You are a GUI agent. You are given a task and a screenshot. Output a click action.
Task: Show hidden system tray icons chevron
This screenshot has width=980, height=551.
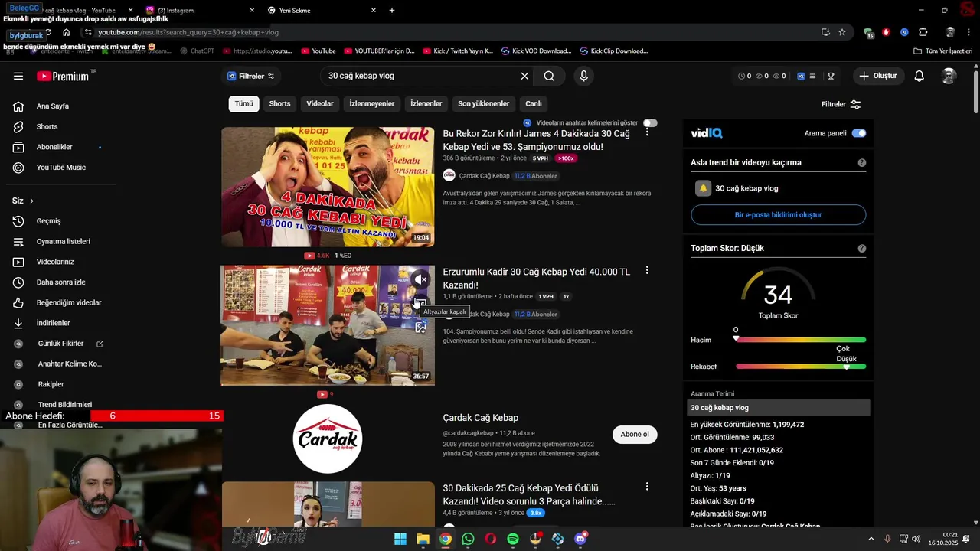tap(871, 539)
